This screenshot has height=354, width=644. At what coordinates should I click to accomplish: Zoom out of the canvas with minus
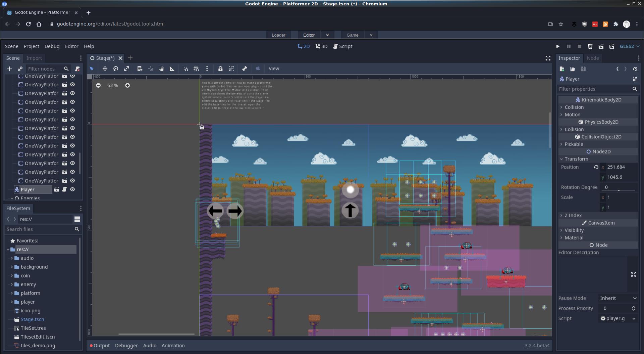coord(98,85)
